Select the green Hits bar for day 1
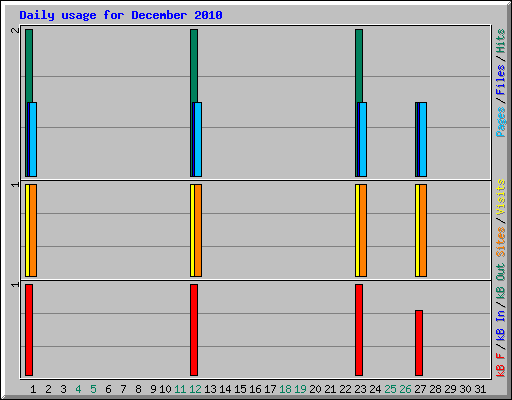 [x=29, y=66]
